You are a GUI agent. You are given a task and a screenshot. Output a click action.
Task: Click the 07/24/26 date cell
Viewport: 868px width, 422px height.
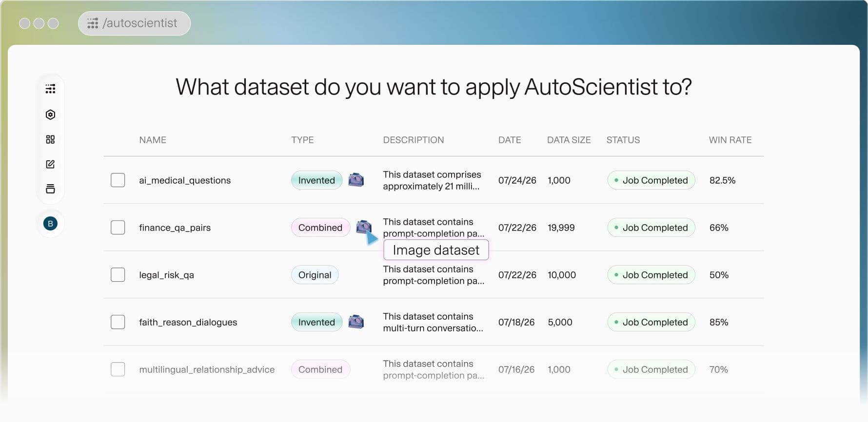pyautogui.click(x=517, y=180)
